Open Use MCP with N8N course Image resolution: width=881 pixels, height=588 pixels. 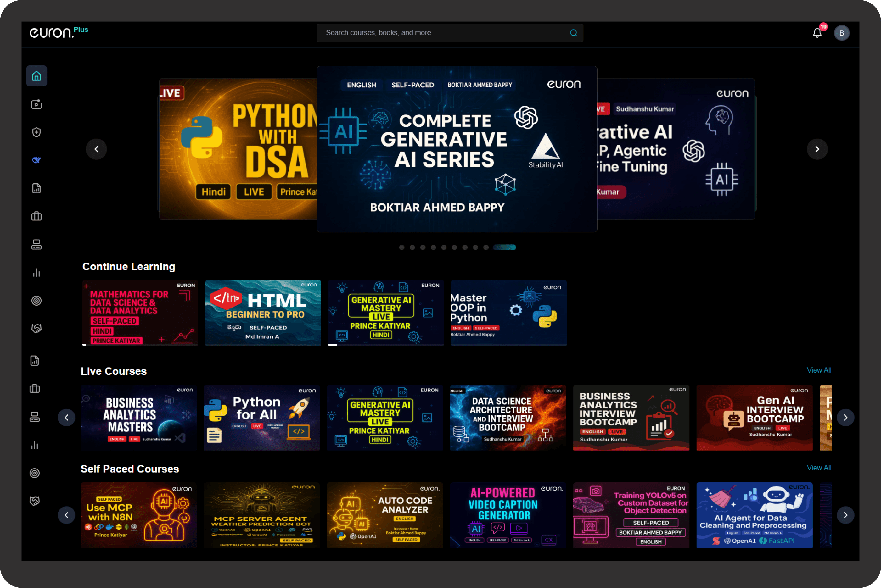pos(139,515)
